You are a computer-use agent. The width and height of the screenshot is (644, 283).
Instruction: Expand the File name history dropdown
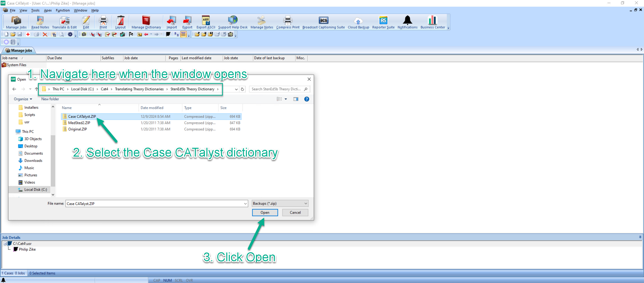coord(246,204)
